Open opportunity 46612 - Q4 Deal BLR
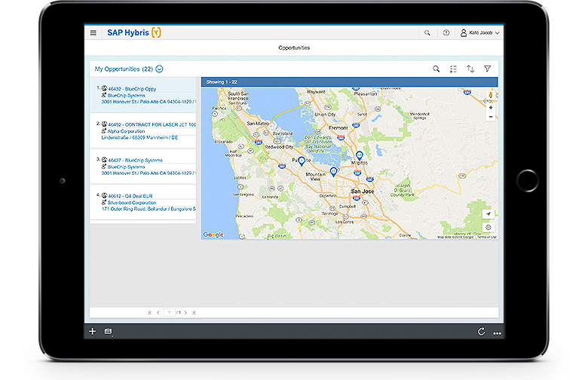Image resolution: width=588 pixels, height=380 pixels. [130, 196]
